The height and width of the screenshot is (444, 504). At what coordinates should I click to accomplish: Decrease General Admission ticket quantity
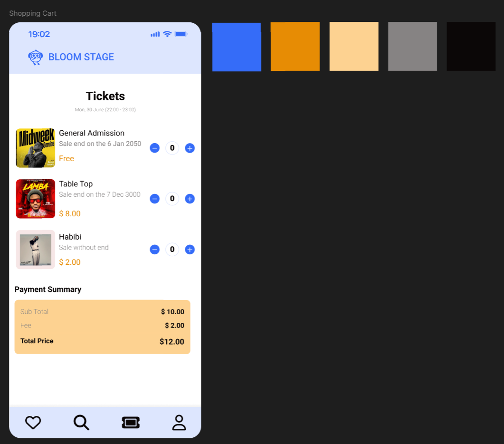pyautogui.click(x=154, y=148)
